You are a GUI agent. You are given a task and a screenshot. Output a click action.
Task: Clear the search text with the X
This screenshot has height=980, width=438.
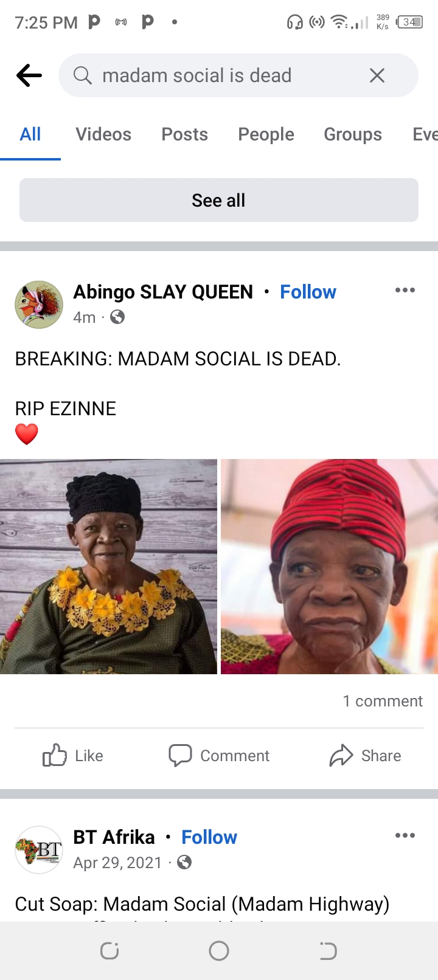pos(377,75)
